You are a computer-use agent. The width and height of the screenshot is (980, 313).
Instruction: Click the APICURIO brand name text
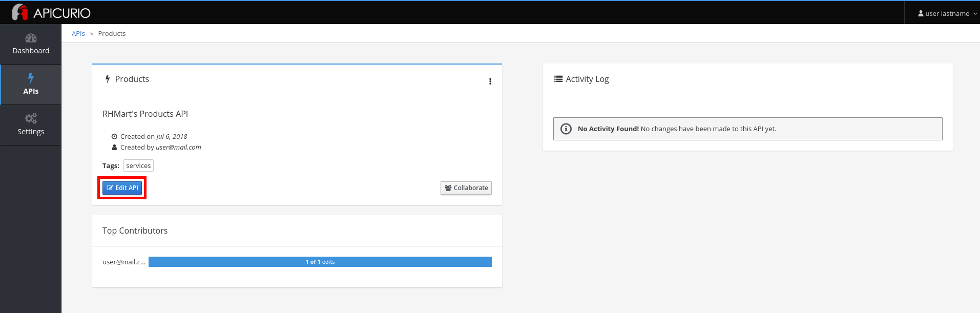point(62,13)
